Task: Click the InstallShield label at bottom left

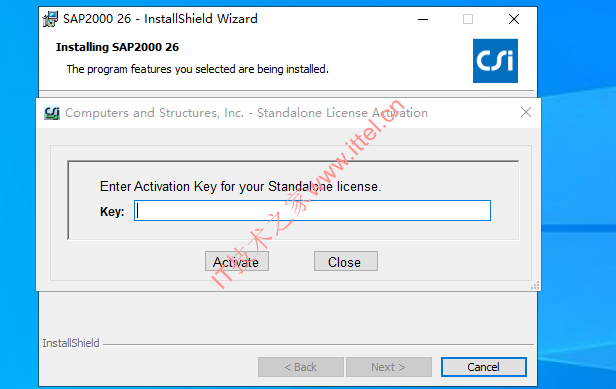Action: [71, 343]
